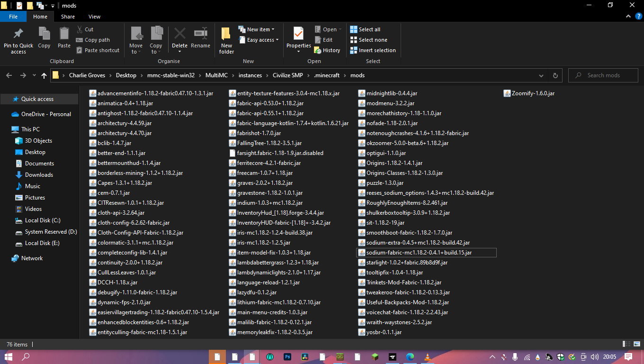
Task: Switch to the View ribbon tab
Action: 94,17
